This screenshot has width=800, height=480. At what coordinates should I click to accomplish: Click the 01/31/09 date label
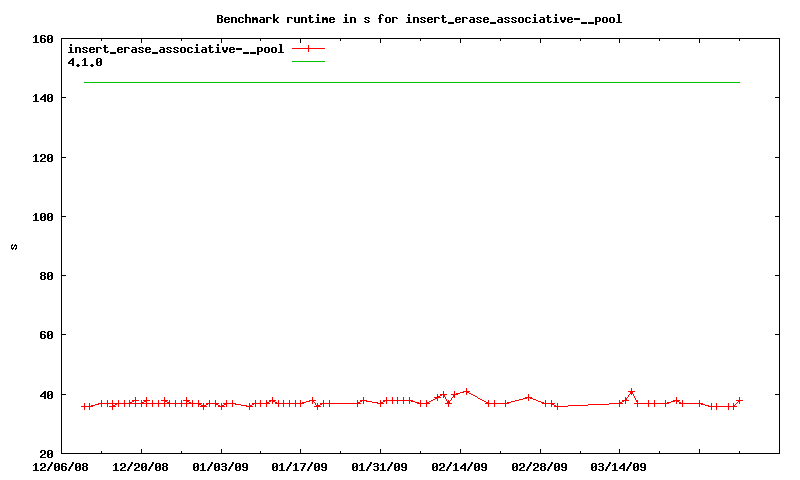pyautogui.click(x=380, y=467)
